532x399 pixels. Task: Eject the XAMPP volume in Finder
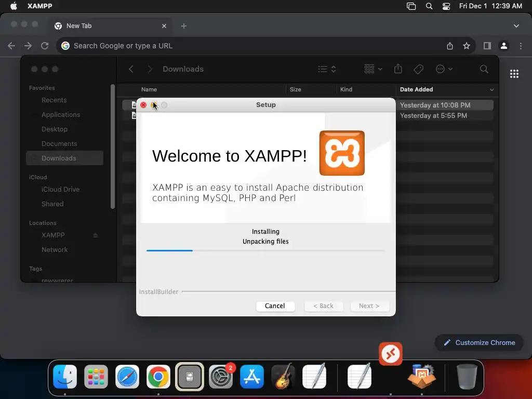tap(96, 235)
